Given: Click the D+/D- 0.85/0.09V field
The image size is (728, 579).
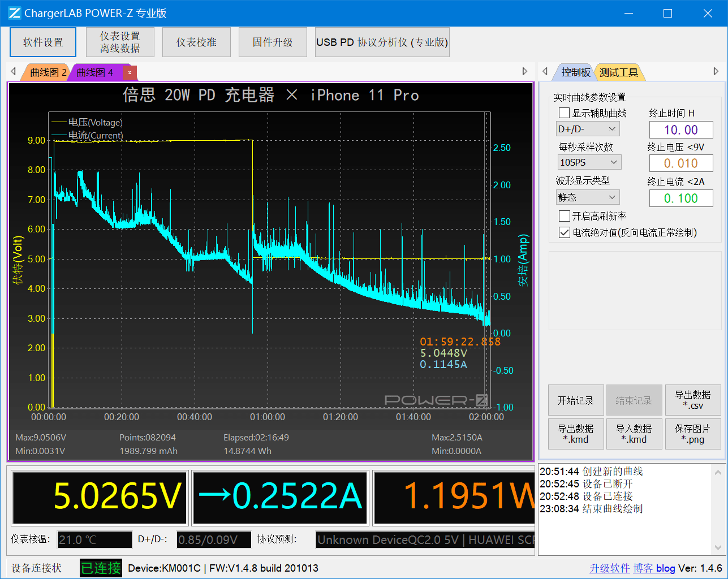Looking at the screenshot, I should [x=214, y=539].
